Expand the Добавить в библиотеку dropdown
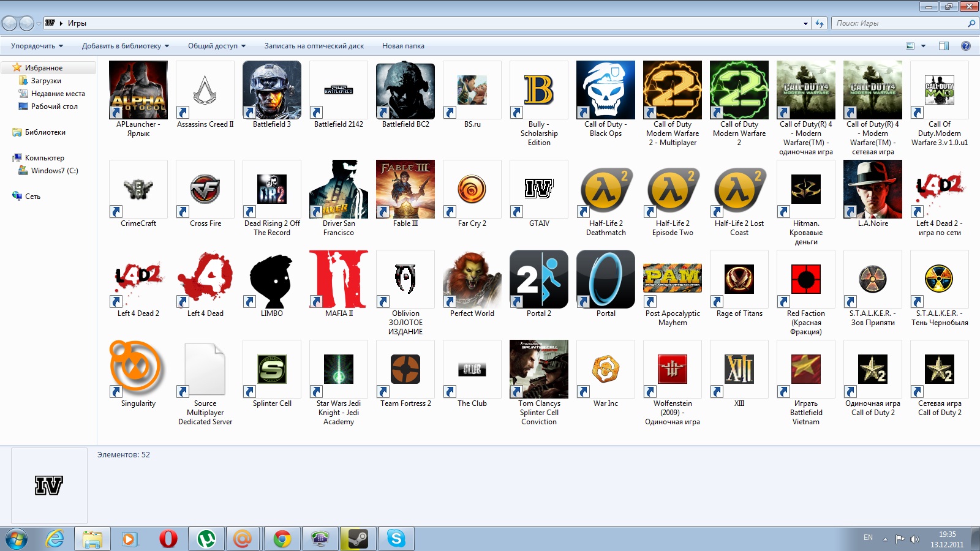 click(125, 46)
